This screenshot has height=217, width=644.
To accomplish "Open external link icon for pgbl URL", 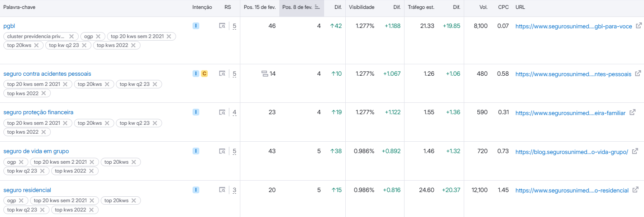I will [x=638, y=26].
